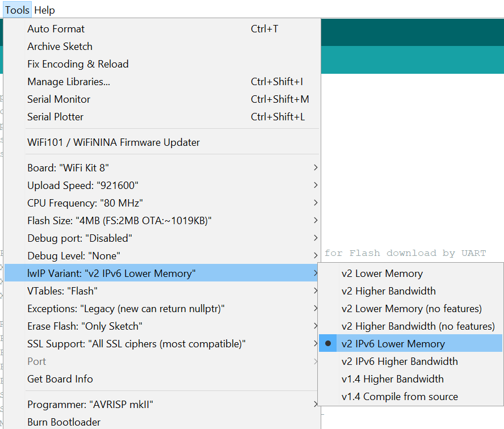The width and height of the screenshot is (504, 429).
Task: Open the Tools menu in menu bar
Action: 17,10
